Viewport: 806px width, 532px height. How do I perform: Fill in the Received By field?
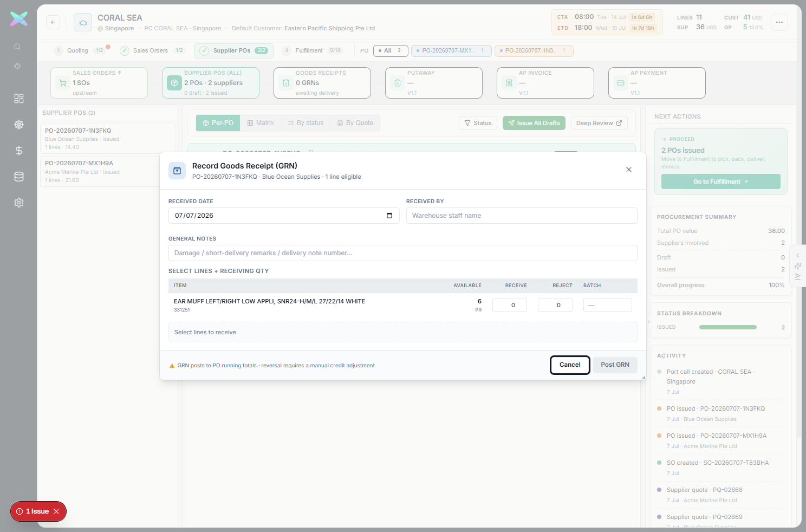coord(522,216)
